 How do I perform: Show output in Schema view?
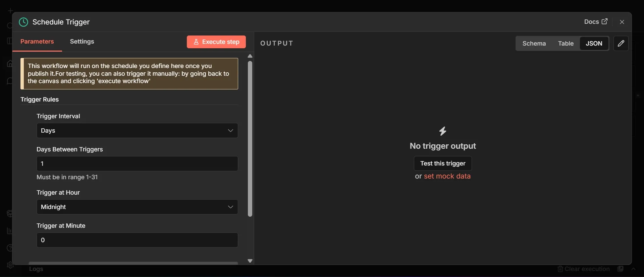click(534, 44)
